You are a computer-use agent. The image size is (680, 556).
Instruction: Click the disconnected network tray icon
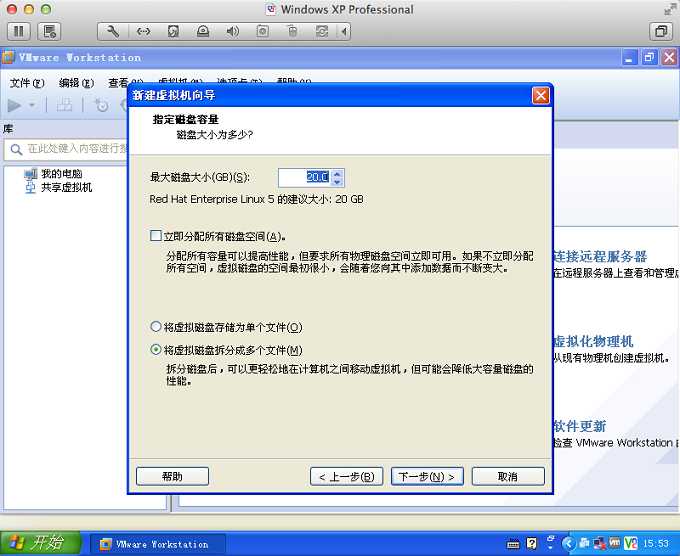(x=599, y=543)
